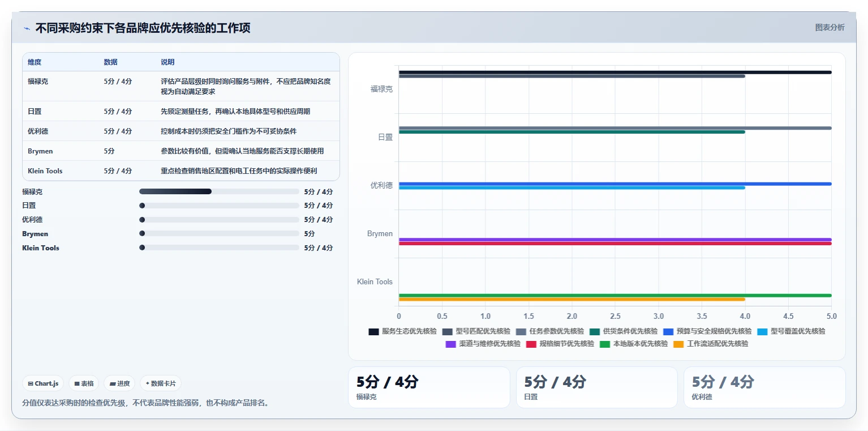
Task: Click the black 福禄克 top bar in chart
Action: (615, 72)
